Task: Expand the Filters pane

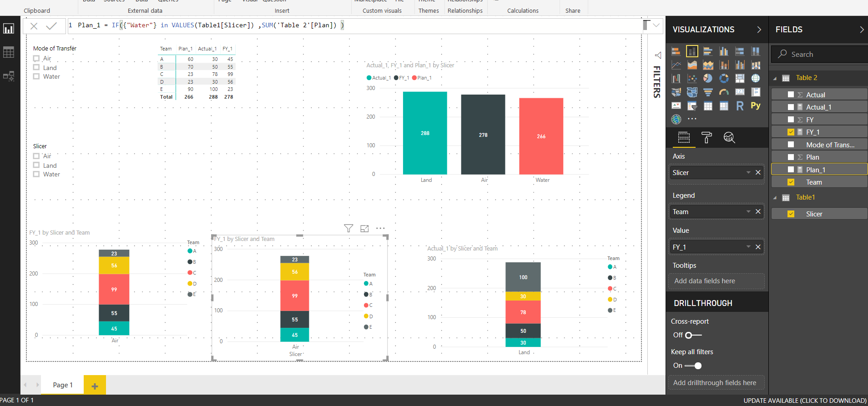Action: pyautogui.click(x=658, y=55)
